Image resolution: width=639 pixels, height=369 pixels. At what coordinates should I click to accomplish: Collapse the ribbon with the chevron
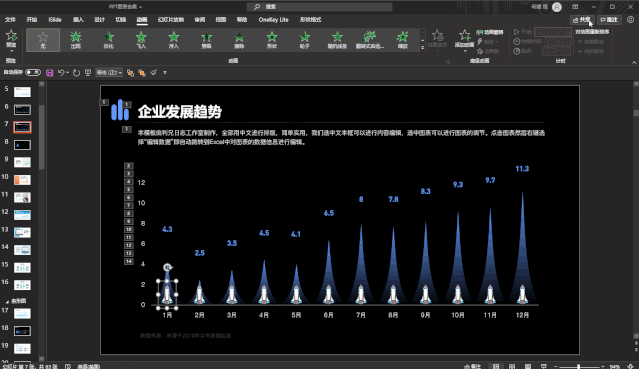click(x=634, y=62)
